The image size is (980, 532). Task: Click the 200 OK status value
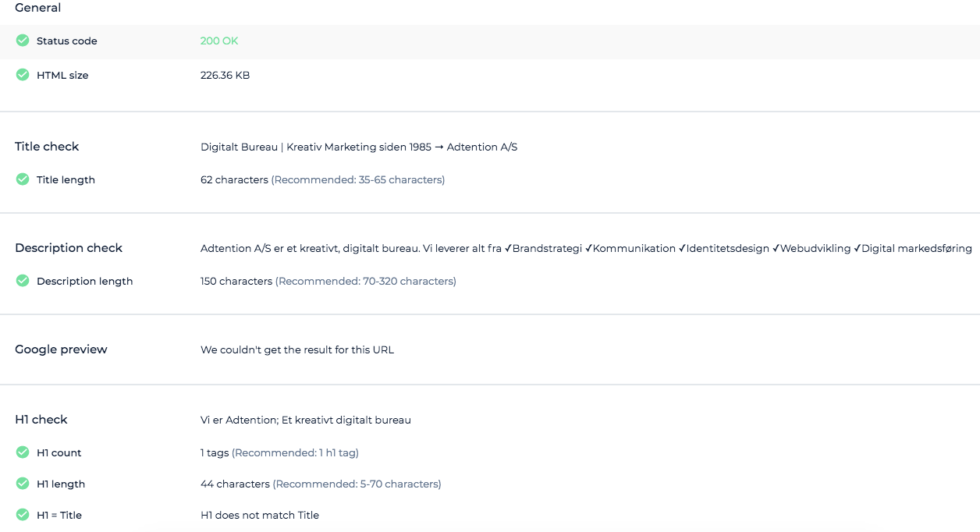[218, 41]
